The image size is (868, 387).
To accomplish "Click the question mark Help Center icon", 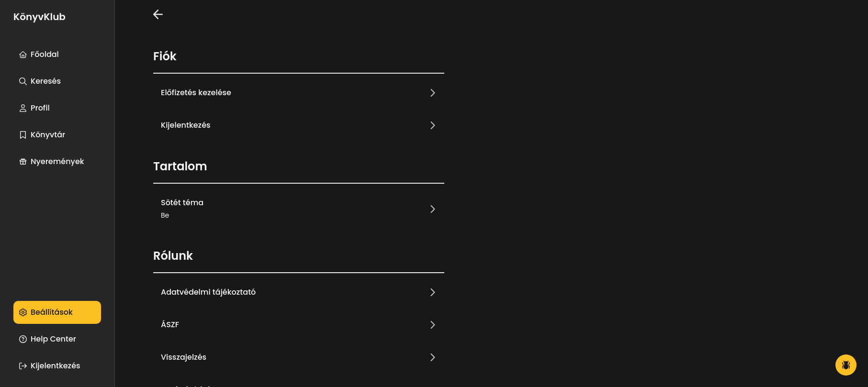I will click(x=23, y=339).
